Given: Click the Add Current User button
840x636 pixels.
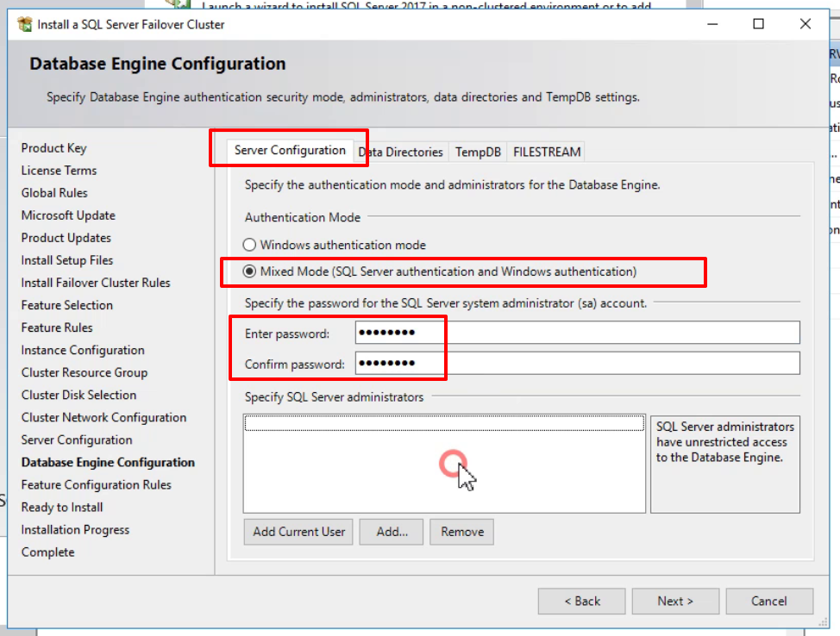Looking at the screenshot, I should [x=298, y=532].
